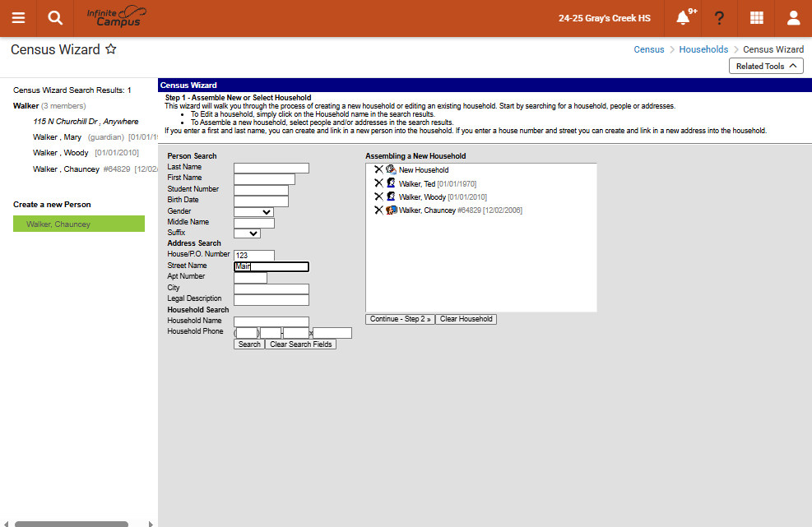This screenshot has height=527, width=812.
Task: Focus the Middle Name field
Action: click(x=254, y=223)
